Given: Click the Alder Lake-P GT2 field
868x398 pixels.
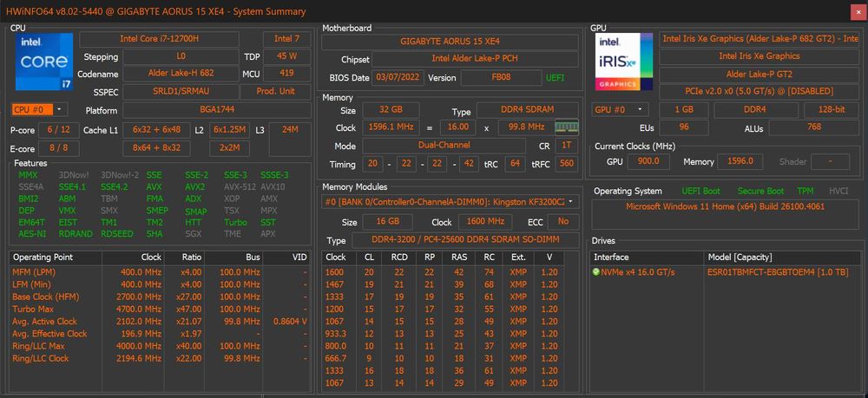Looking at the screenshot, I should tap(759, 74).
